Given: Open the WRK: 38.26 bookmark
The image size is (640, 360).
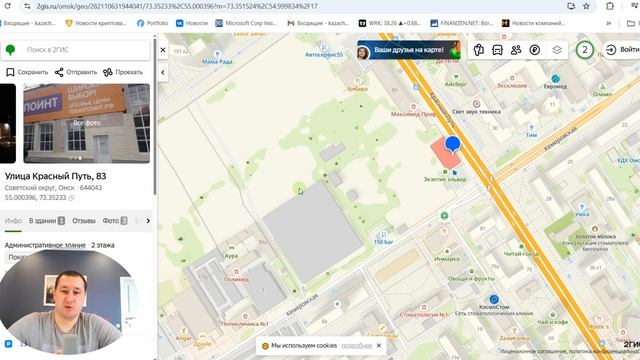Looking at the screenshot, I should [x=390, y=23].
